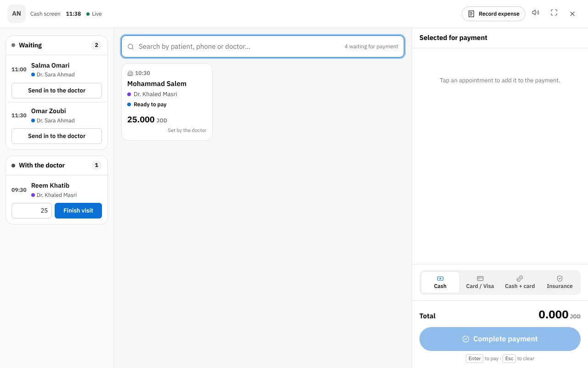Click the 'Set by the doctor' note
Viewport: 588px width, 368px height.
pyautogui.click(x=187, y=131)
